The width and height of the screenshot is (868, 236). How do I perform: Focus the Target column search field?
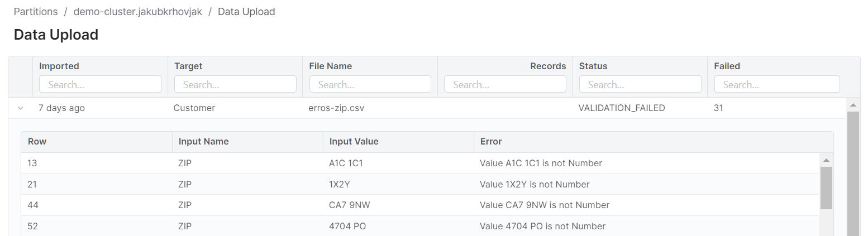tap(235, 85)
